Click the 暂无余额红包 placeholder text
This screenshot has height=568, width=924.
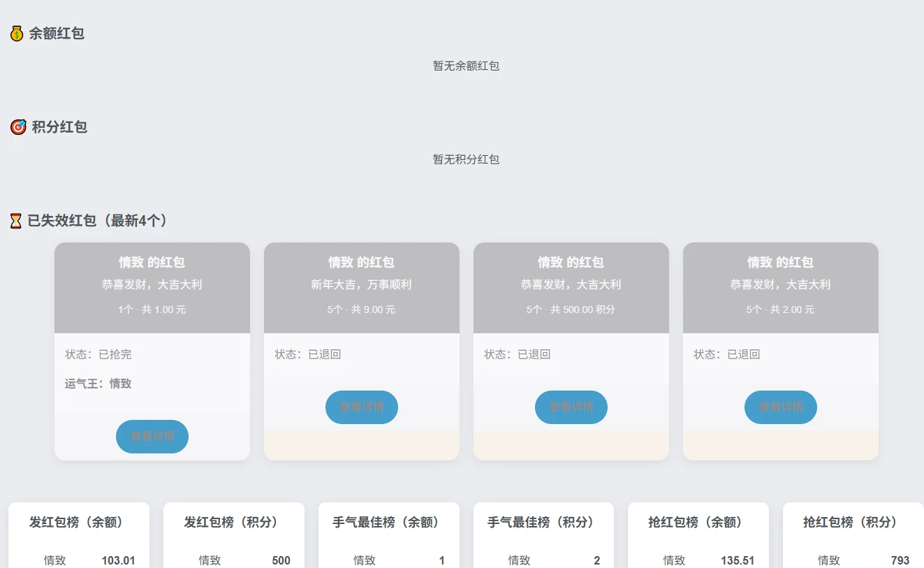[x=465, y=65]
